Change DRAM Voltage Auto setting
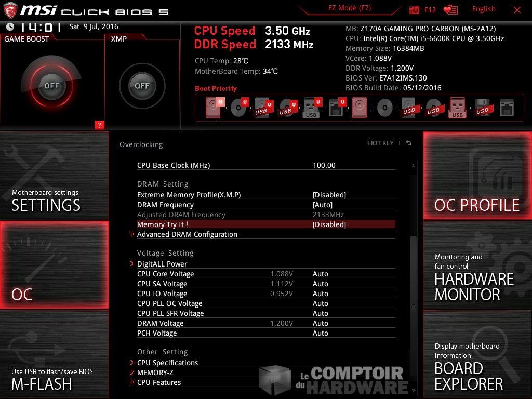Image resolution: width=532 pixels, height=399 pixels. [x=320, y=323]
